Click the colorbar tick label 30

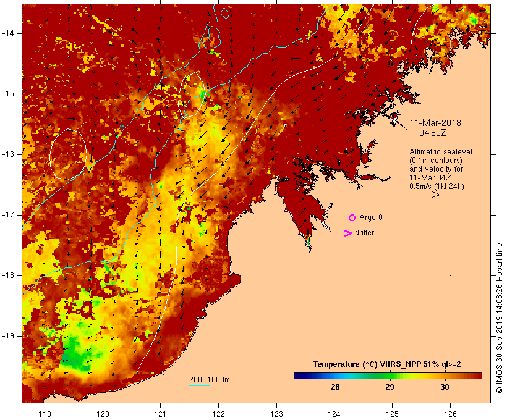(x=445, y=387)
